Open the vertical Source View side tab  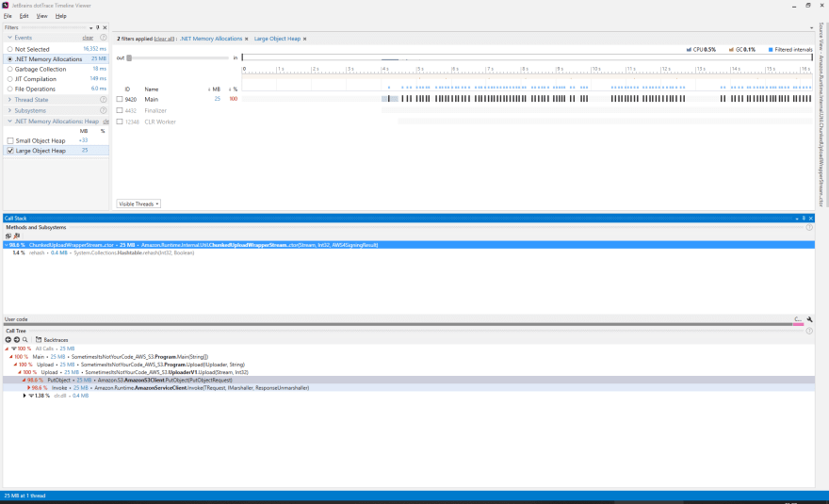(821, 115)
